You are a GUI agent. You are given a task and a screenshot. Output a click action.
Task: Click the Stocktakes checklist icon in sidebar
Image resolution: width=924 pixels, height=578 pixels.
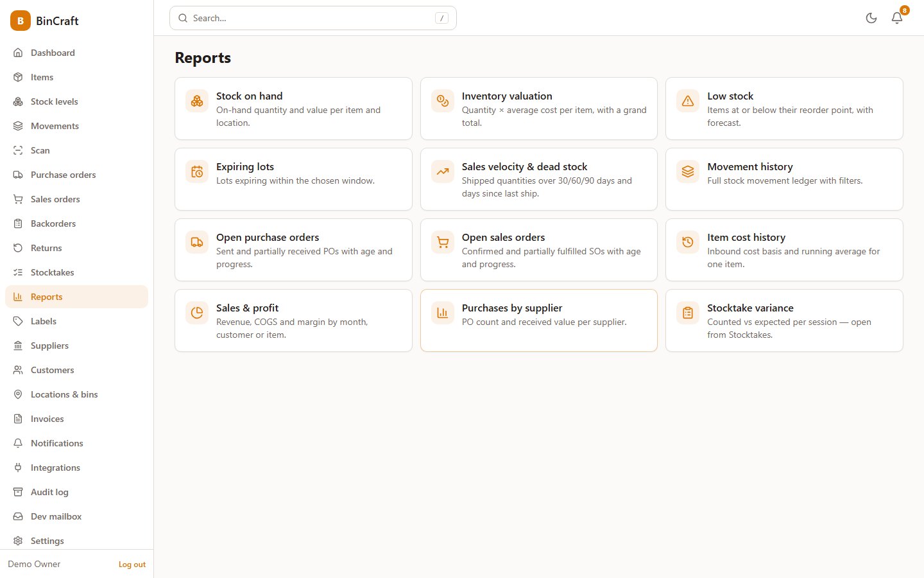tap(18, 272)
